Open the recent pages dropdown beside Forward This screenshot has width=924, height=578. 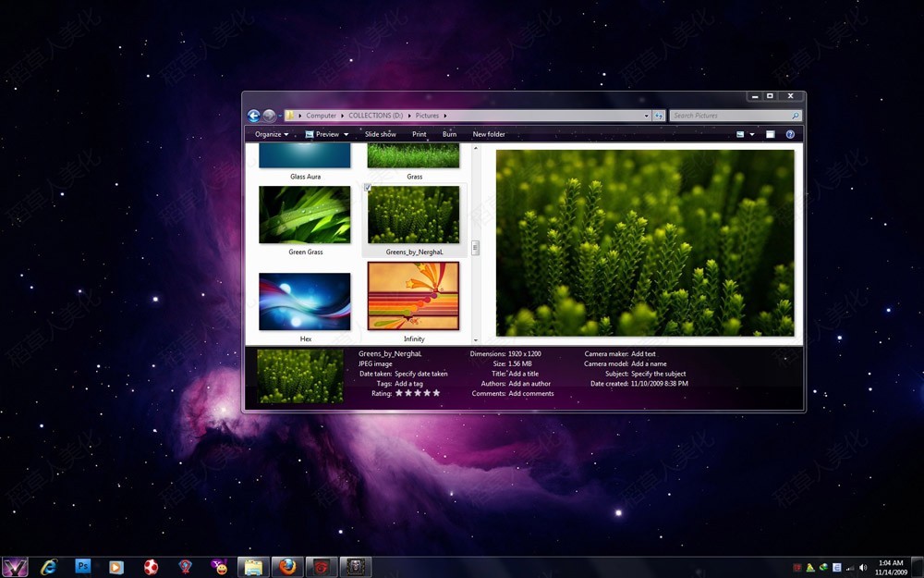click(x=280, y=117)
